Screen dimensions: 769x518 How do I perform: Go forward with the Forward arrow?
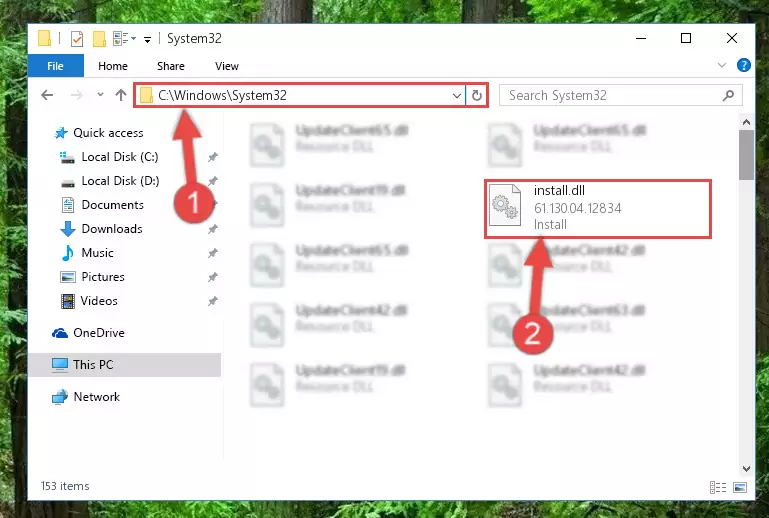point(77,95)
